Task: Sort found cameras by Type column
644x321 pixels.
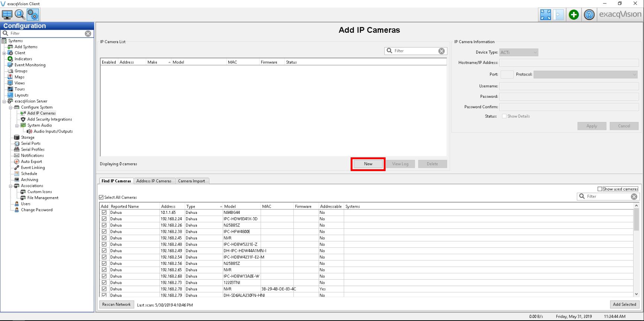Action: point(204,206)
